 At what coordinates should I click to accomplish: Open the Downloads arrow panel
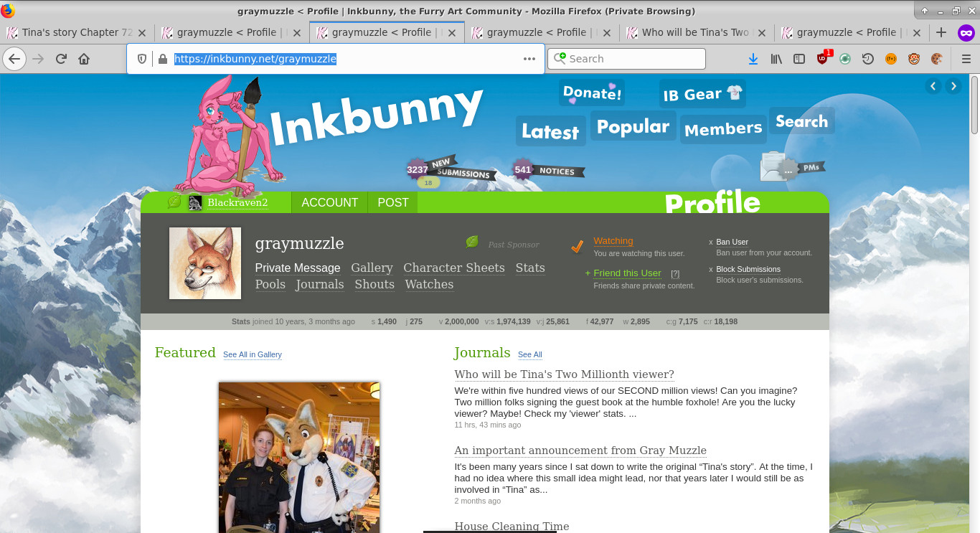(x=753, y=60)
